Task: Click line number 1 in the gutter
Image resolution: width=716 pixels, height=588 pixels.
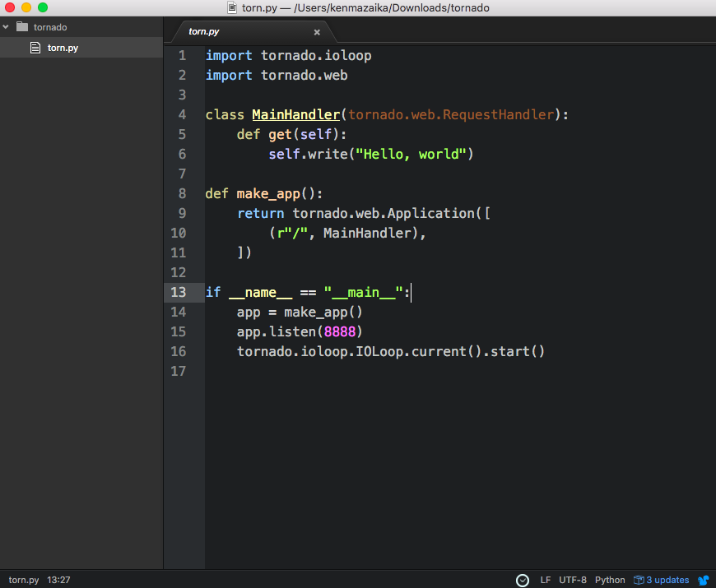Action: [x=182, y=56]
